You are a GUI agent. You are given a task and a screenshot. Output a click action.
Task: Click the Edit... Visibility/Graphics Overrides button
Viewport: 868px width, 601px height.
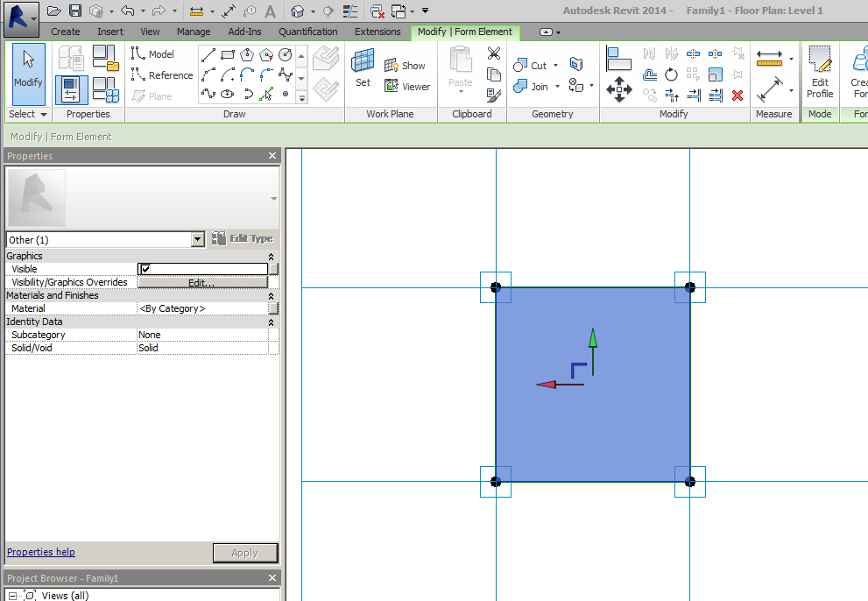click(201, 283)
